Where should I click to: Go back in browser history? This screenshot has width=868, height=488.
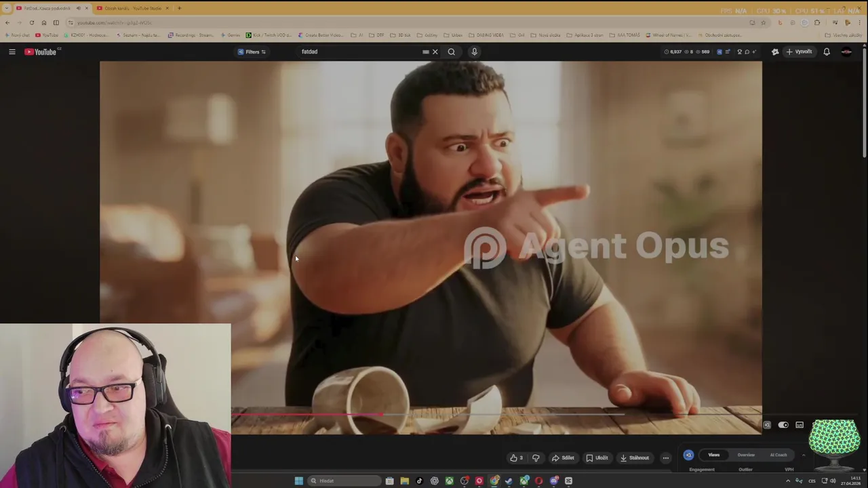click(x=7, y=22)
